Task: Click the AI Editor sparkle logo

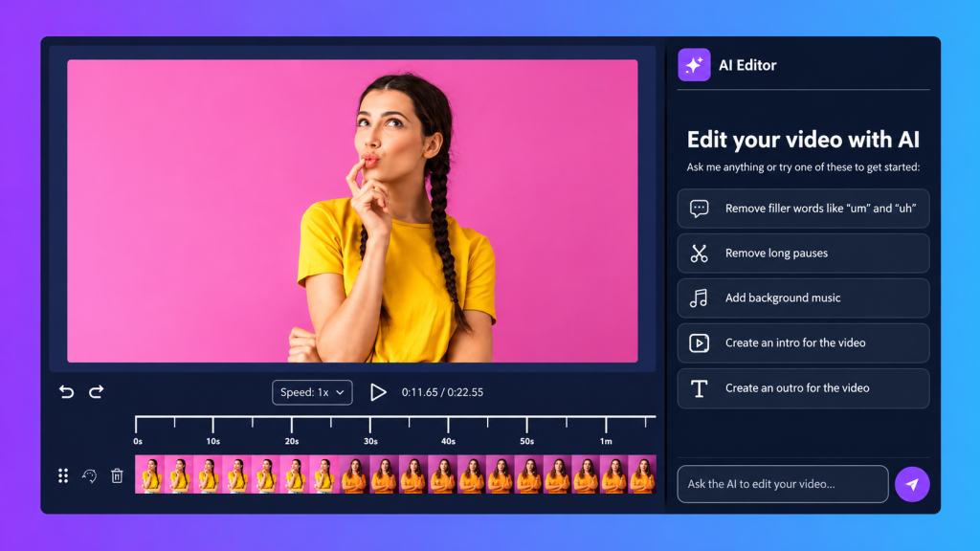Action: 694,65
